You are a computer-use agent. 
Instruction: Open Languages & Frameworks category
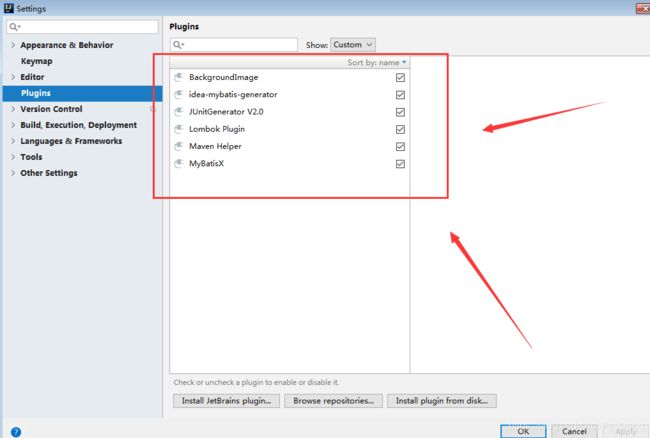coord(71,141)
